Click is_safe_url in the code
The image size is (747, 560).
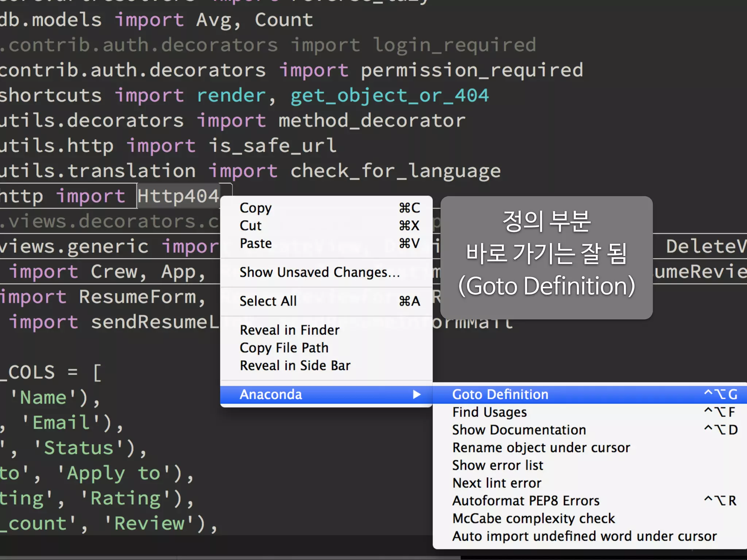(272, 146)
